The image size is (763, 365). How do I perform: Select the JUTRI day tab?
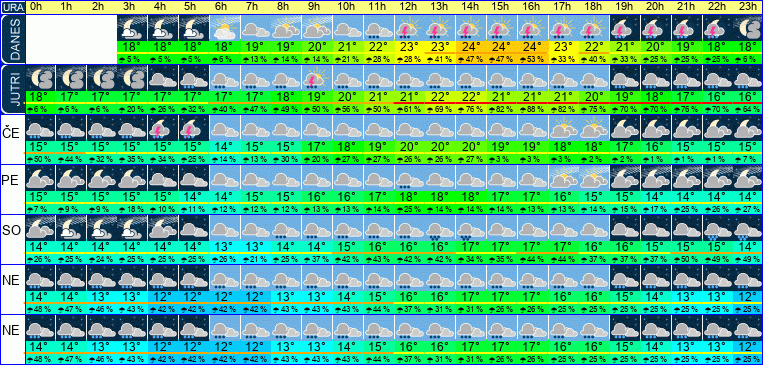tap(12, 89)
